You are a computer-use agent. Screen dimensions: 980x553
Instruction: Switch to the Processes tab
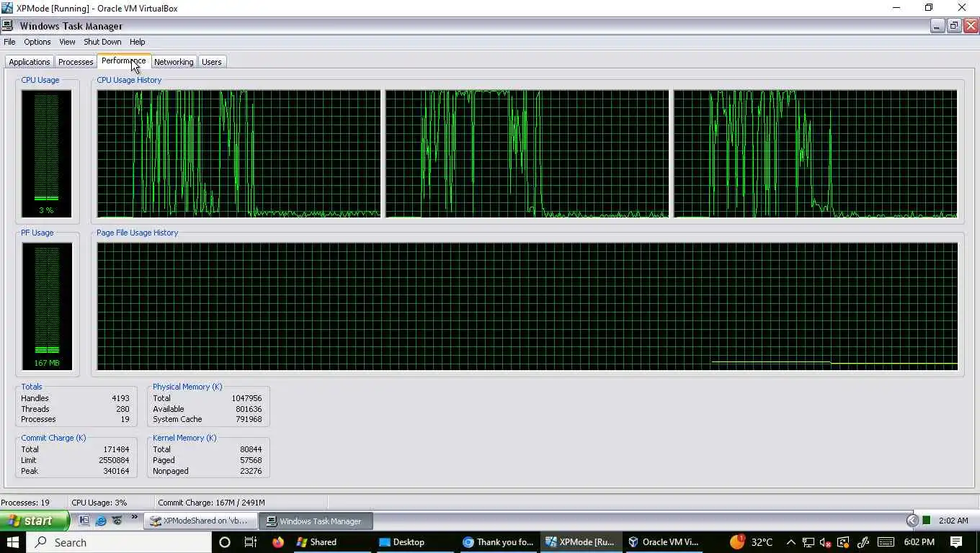point(76,62)
